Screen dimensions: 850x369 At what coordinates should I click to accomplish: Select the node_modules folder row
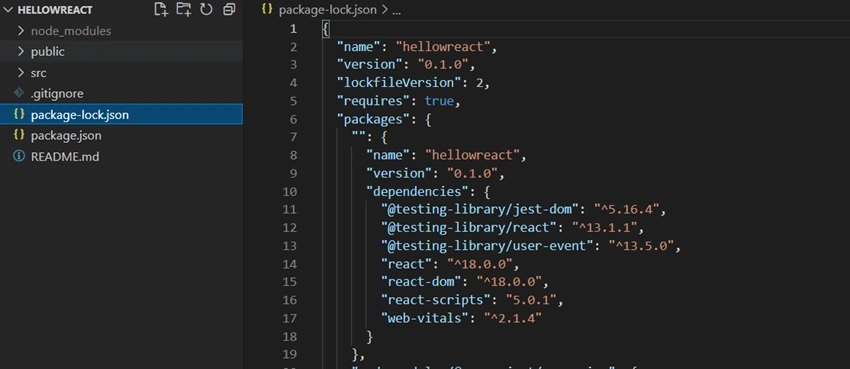click(x=121, y=31)
